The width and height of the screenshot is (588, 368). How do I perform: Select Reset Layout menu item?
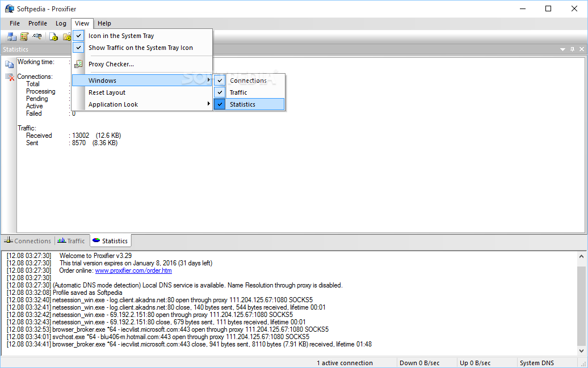coord(142,92)
